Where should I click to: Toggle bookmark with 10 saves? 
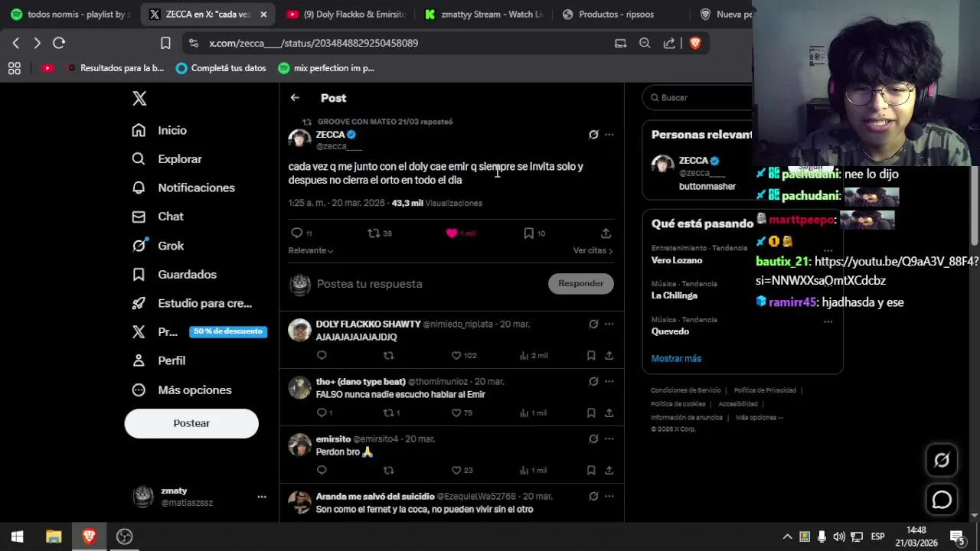click(528, 233)
